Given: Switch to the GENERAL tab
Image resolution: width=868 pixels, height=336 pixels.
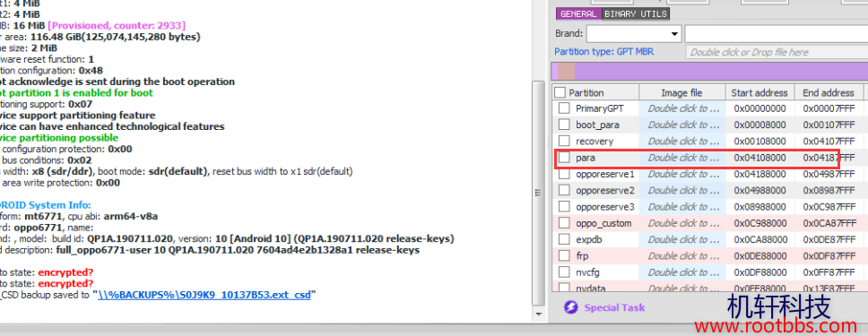Looking at the screenshot, I should click(578, 13).
